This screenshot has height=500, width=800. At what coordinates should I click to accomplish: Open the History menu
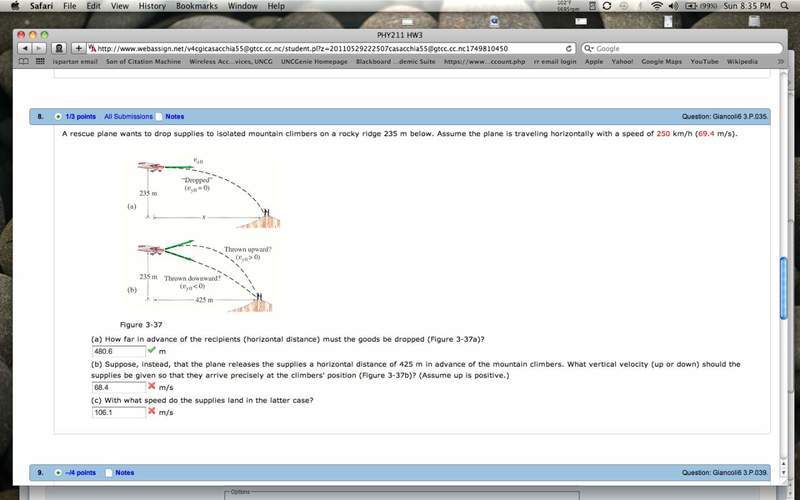(152, 6)
